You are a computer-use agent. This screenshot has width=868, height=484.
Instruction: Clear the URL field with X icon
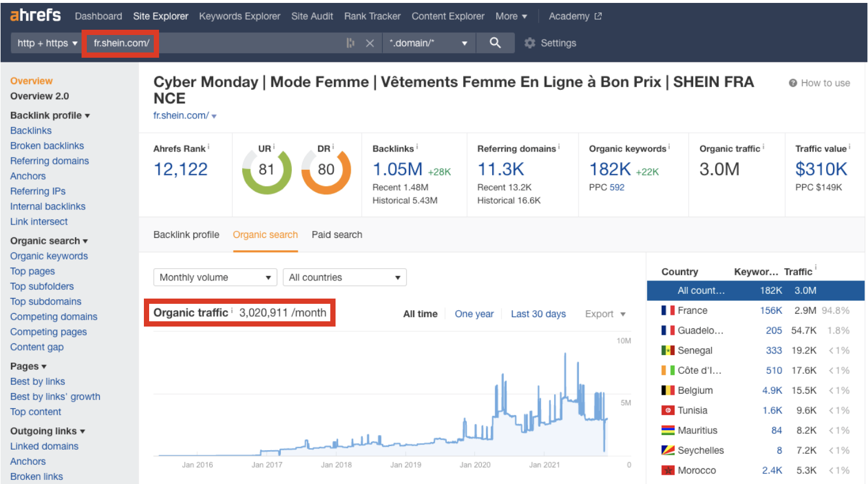[369, 43]
